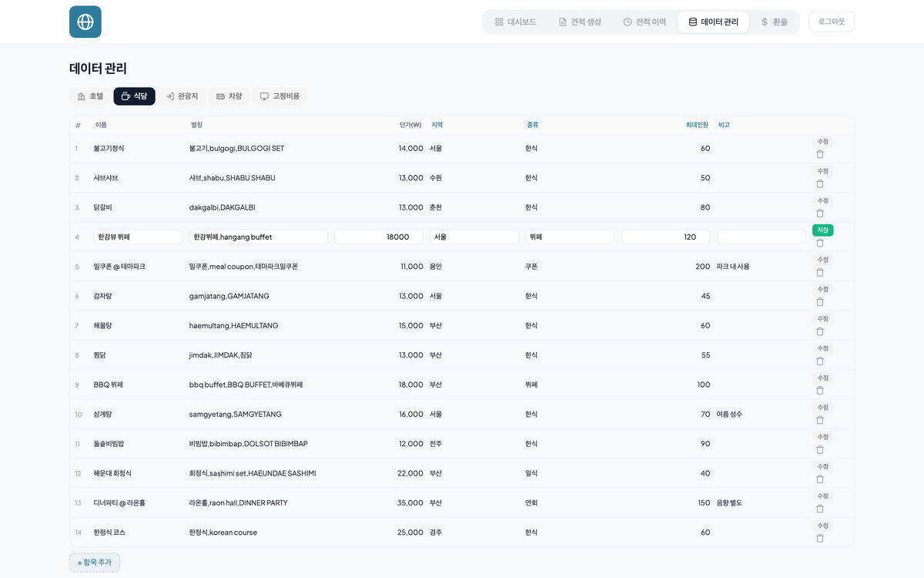
Task: Edit the 디너파티 @ 라온홀 row with 수정
Action: tap(822, 496)
